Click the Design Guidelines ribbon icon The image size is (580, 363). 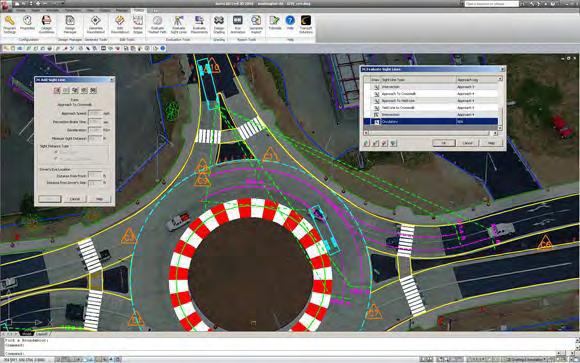point(46,25)
